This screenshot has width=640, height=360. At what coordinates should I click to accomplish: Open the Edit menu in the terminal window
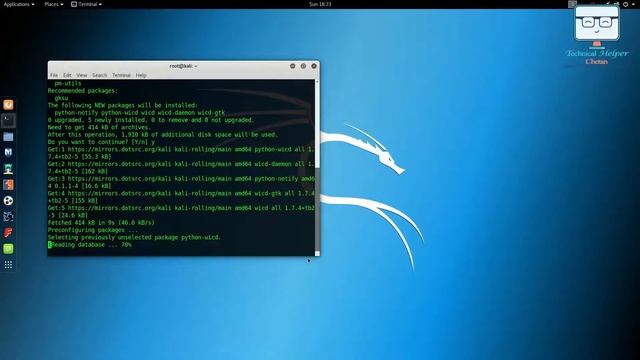[67, 75]
